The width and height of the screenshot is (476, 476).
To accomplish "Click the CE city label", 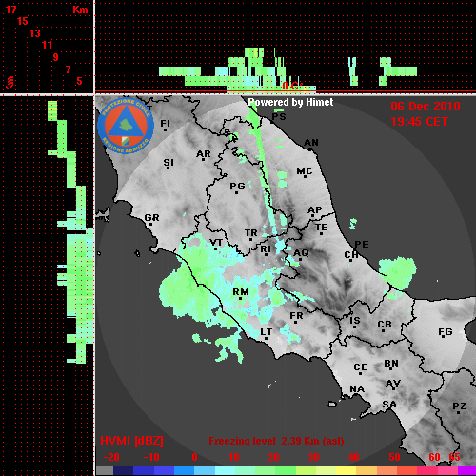I will pyautogui.click(x=361, y=367).
